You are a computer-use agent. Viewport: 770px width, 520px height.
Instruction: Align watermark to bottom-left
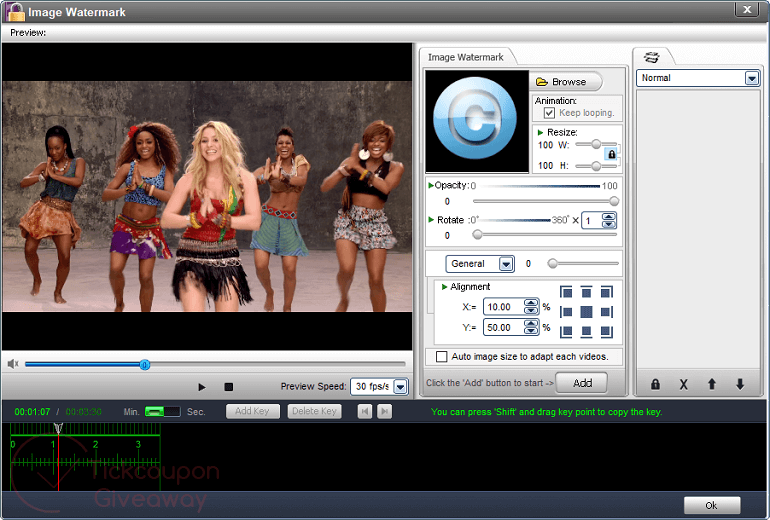click(x=566, y=331)
